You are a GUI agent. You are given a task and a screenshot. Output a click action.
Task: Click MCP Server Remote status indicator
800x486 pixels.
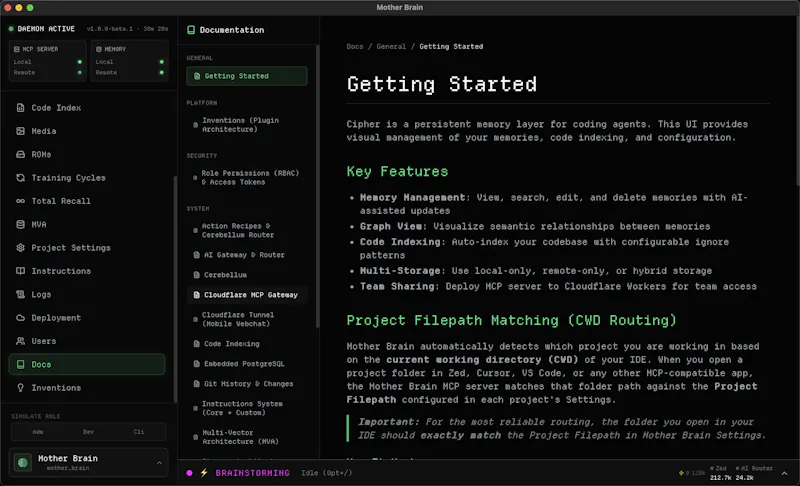click(x=80, y=72)
